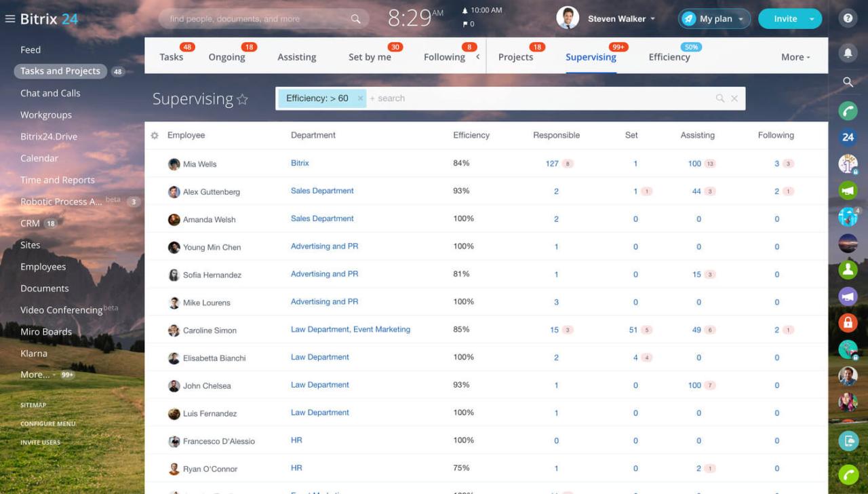Open CRM in the left sidebar menu
This screenshot has width=868, height=494.
tap(30, 223)
